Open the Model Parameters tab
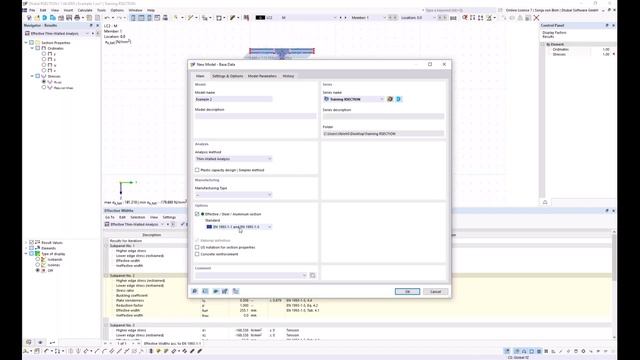The height and width of the screenshot is (360, 640). [262, 76]
